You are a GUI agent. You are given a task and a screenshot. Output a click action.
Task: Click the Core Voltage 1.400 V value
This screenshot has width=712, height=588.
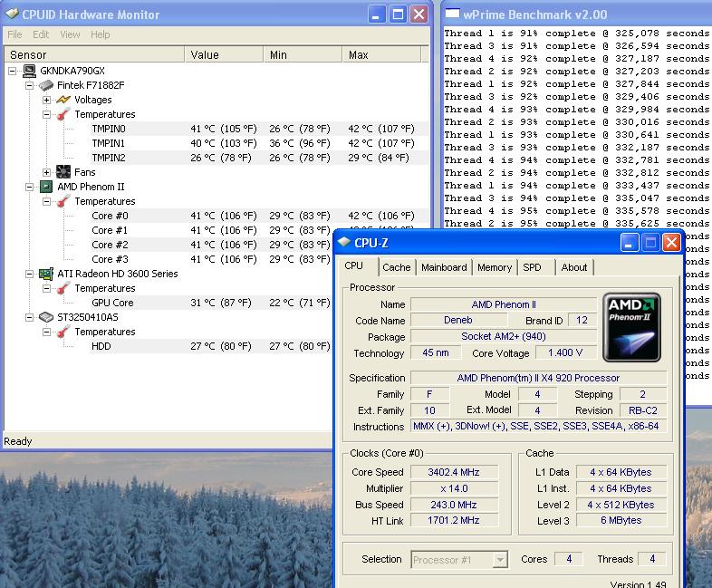(x=565, y=352)
